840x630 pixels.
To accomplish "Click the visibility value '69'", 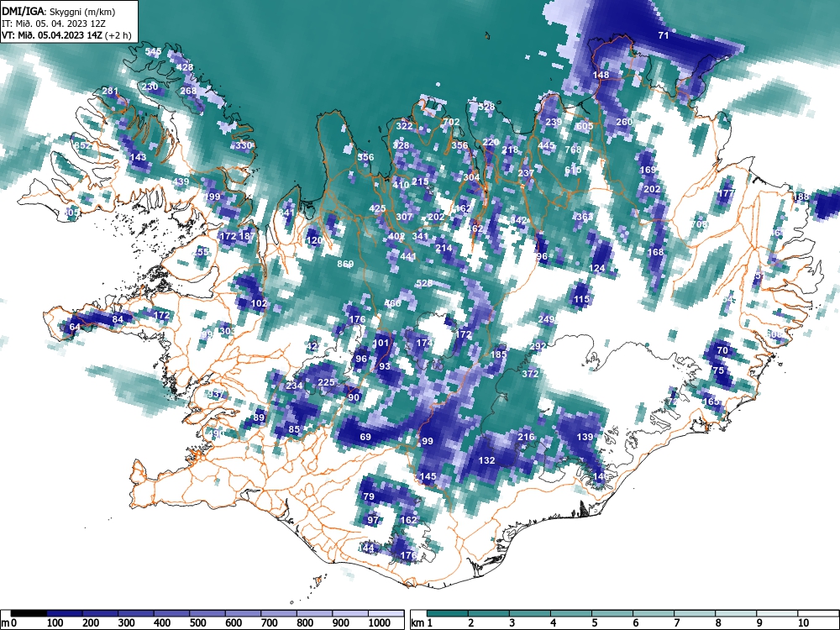I will pos(365,437).
